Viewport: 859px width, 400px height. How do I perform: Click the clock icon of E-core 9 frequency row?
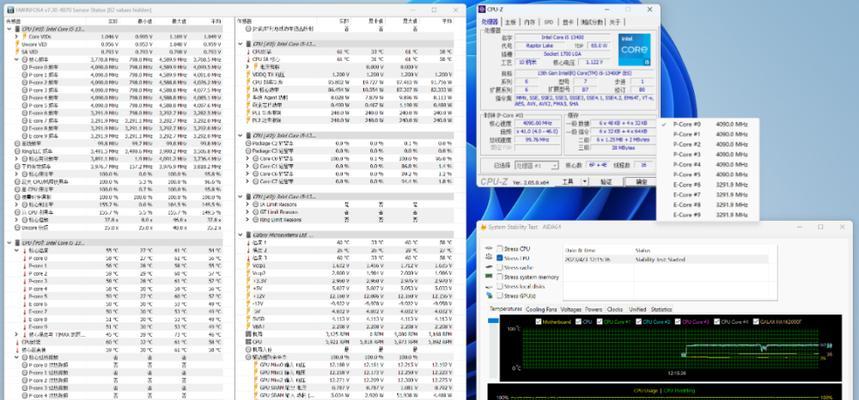coord(24,135)
